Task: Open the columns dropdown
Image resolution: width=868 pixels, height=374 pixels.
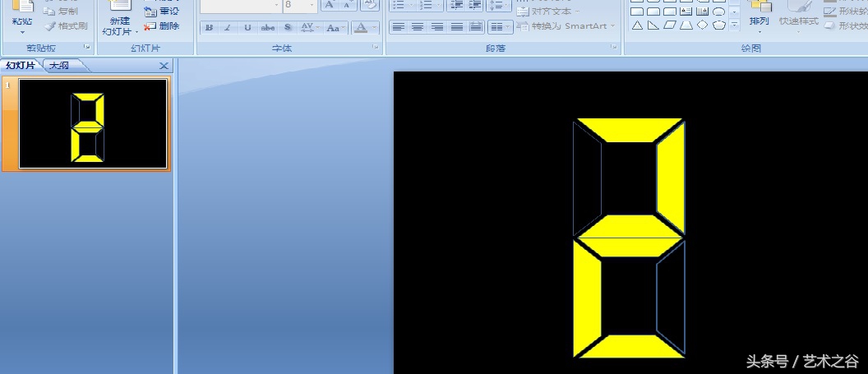Action: click(x=501, y=26)
